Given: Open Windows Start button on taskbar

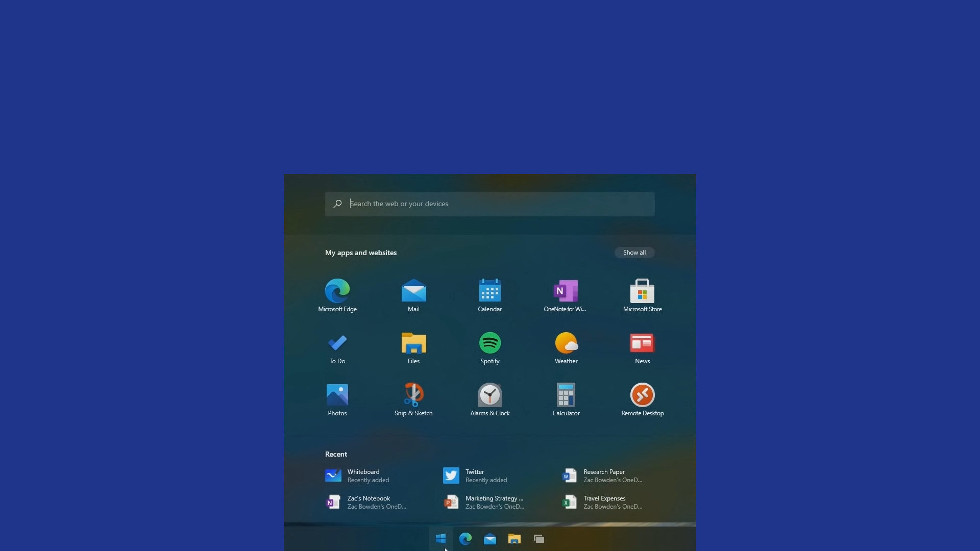Looking at the screenshot, I should (440, 538).
